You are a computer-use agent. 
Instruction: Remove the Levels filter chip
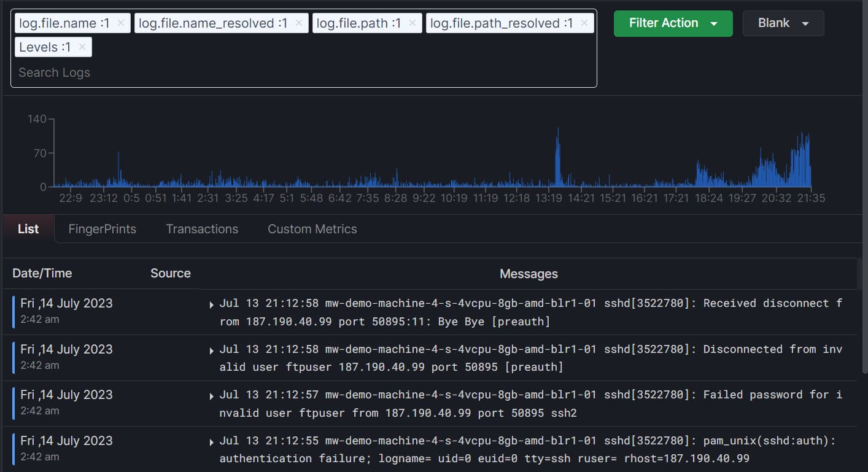click(82, 47)
